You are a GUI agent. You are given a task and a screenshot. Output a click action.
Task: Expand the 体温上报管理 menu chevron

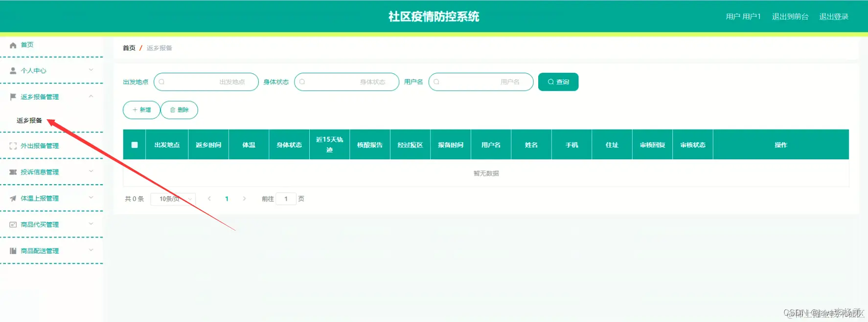point(91,198)
